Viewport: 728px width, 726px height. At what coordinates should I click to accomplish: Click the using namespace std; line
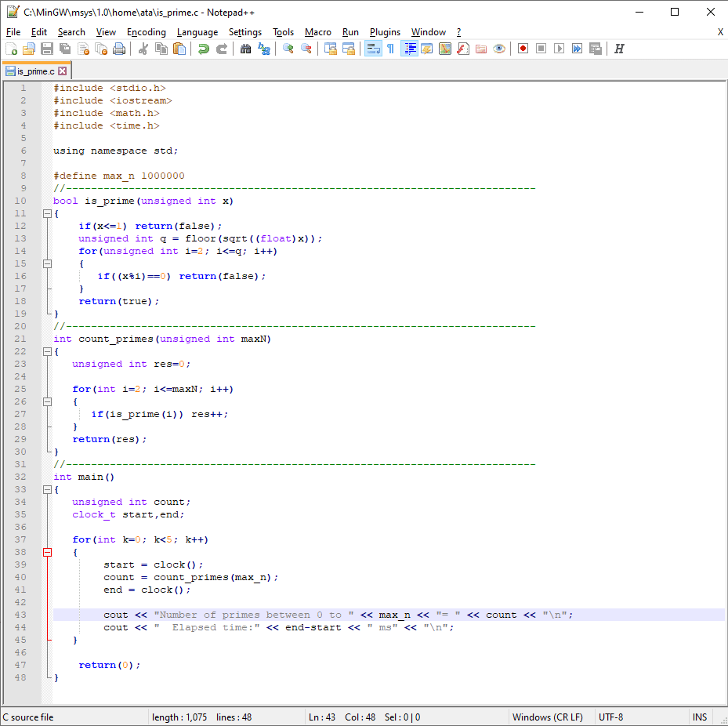click(116, 151)
